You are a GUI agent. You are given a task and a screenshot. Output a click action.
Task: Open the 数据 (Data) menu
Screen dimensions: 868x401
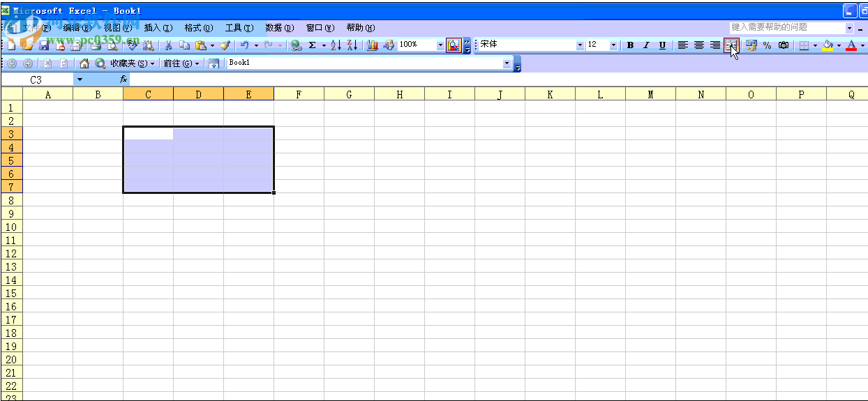coord(280,28)
